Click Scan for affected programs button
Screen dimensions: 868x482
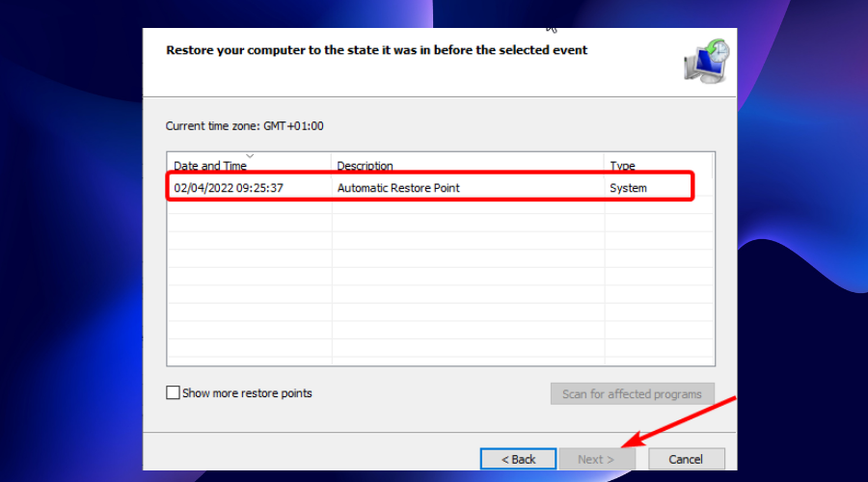pyautogui.click(x=632, y=393)
